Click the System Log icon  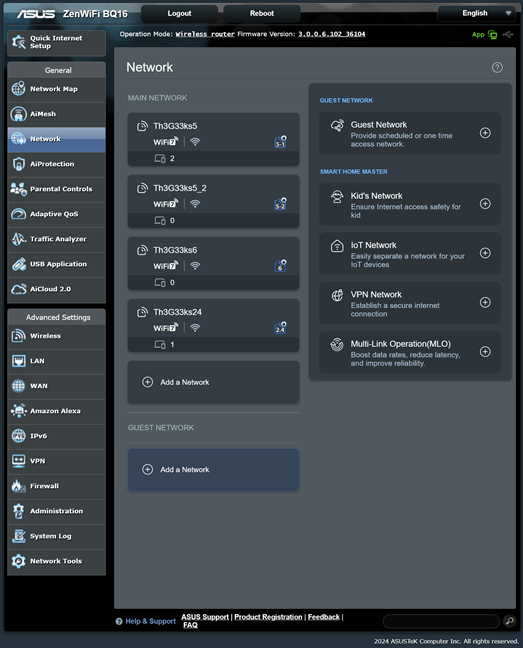(19, 536)
